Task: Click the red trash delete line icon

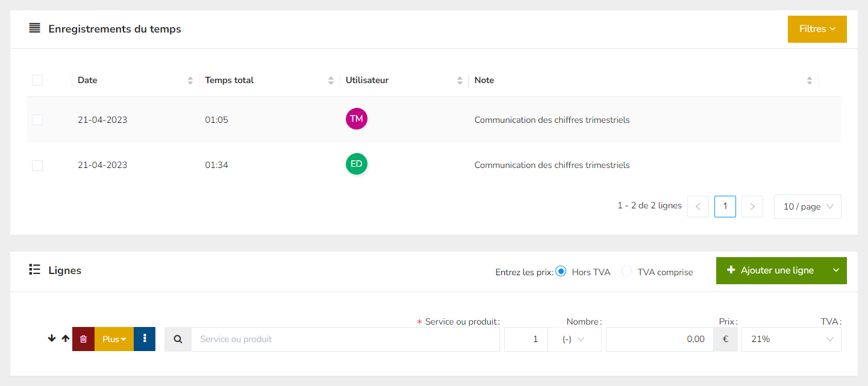Action: (x=83, y=339)
